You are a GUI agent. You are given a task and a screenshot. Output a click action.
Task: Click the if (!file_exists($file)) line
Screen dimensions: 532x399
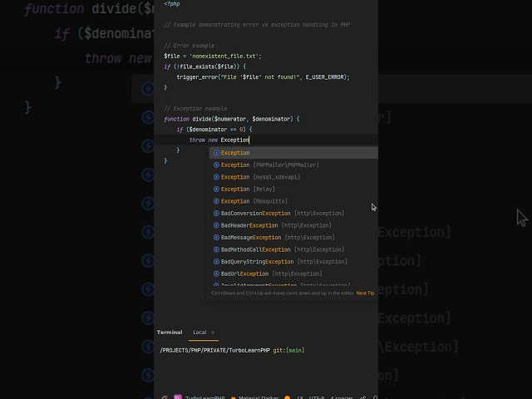(x=205, y=66)
